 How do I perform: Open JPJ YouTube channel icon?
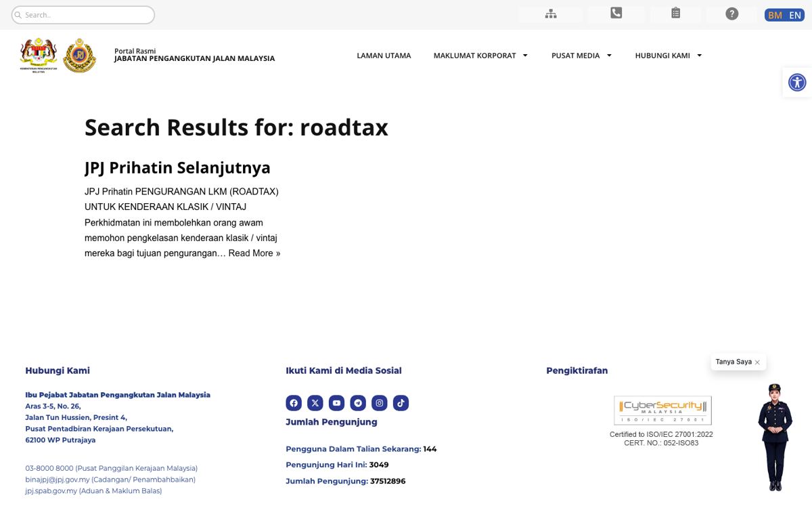(x=336, y=403)
